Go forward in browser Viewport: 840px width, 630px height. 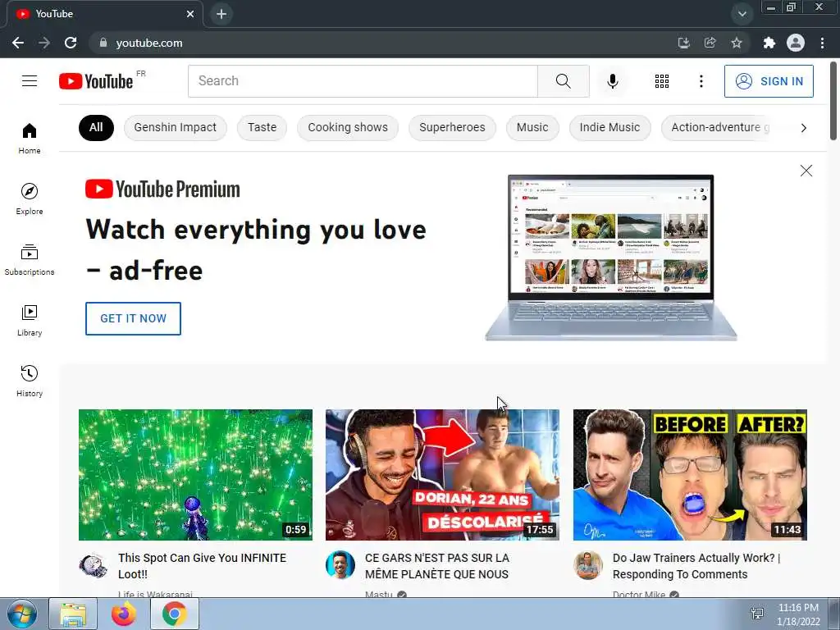click(44, 43)
